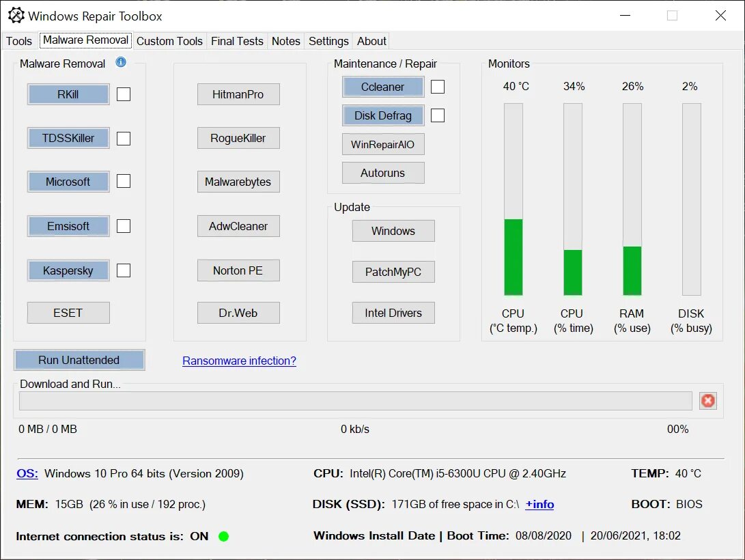The image size is (745, 560).
Task: Click the Kaspersky button
Action: coord(68,270)
